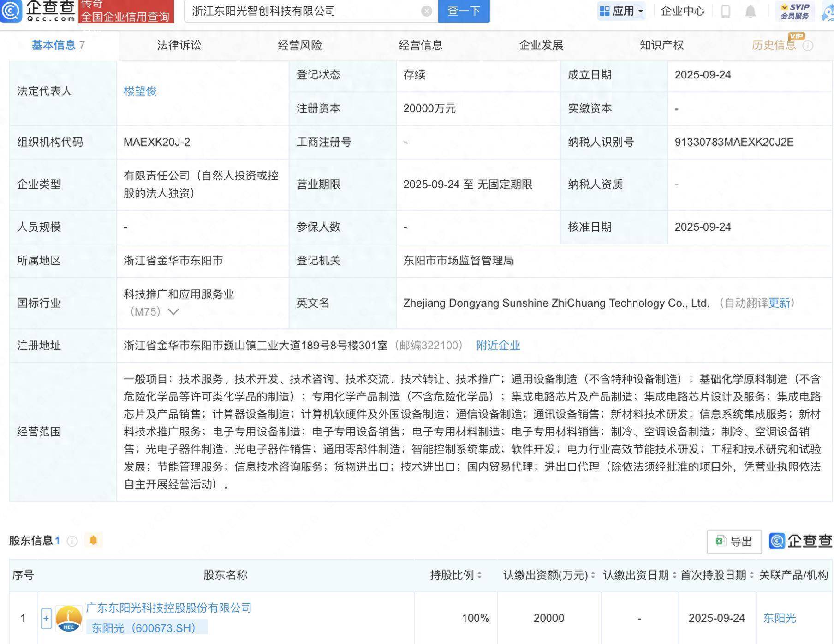Screen dimensions: 834x644
Task: Click the info icon after 历史信息
Action: click(x=808, y=45)
